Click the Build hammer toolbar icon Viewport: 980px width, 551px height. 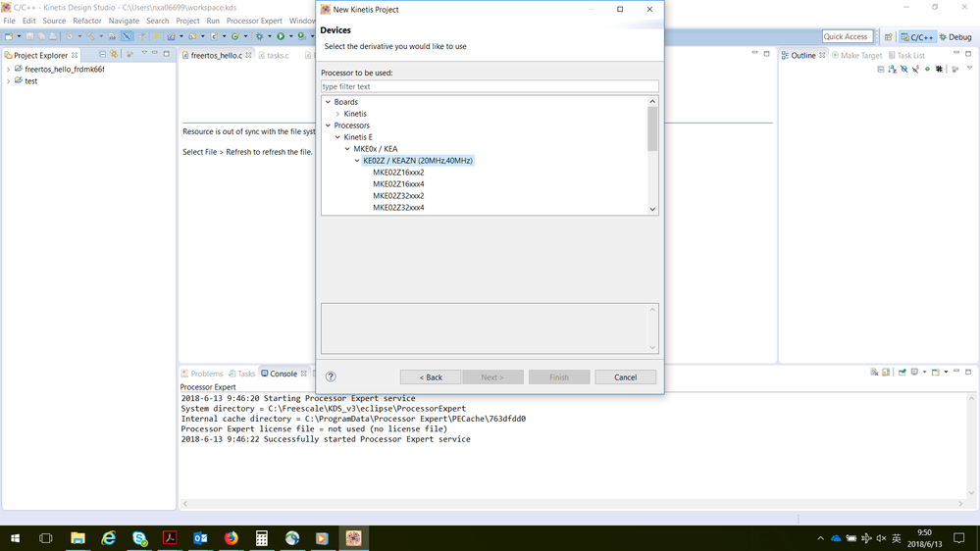(90, 36)
